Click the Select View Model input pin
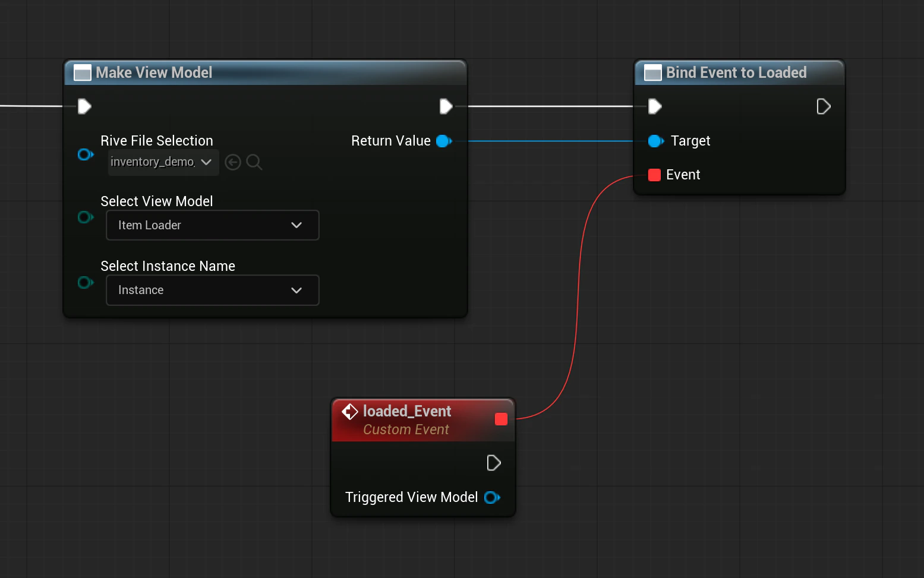Screen dimensions: 924x578 click(86, 217)
